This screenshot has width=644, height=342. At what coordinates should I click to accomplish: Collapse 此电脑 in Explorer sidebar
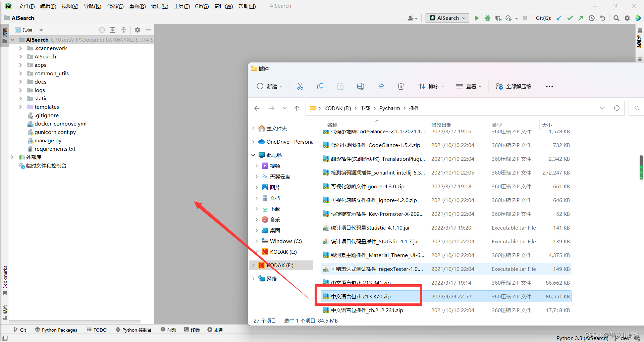253,155
